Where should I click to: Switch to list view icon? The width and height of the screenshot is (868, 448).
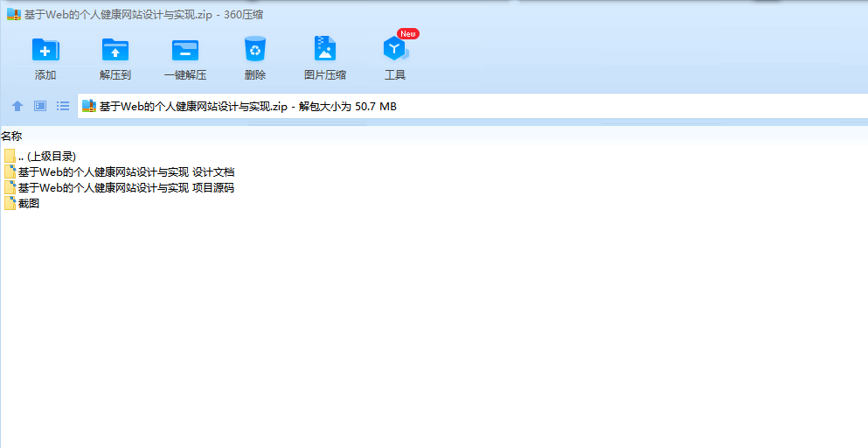63,105
